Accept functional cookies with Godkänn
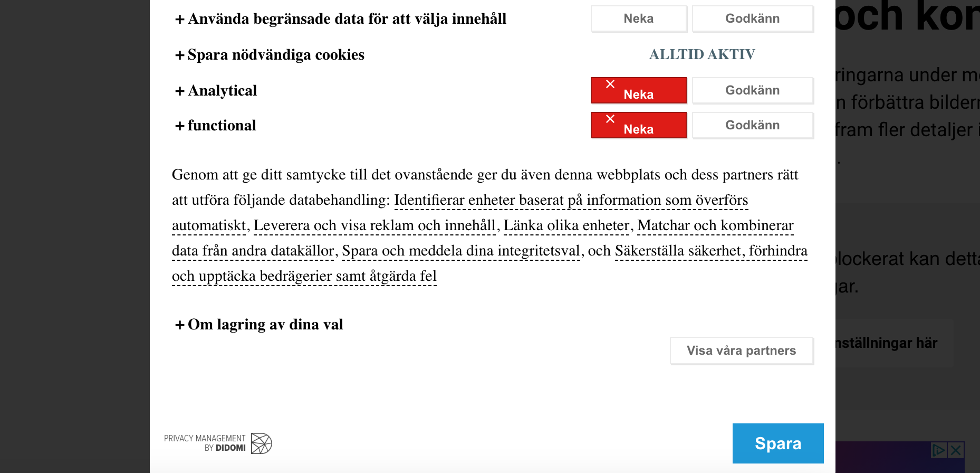 click(x=752, y=126)
